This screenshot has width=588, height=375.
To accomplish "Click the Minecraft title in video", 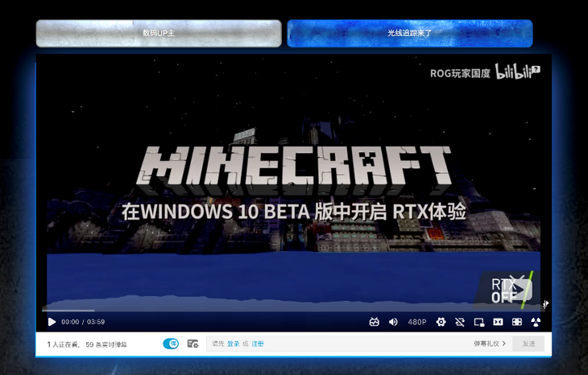I will pyautogui.click(x=294, y=170).
